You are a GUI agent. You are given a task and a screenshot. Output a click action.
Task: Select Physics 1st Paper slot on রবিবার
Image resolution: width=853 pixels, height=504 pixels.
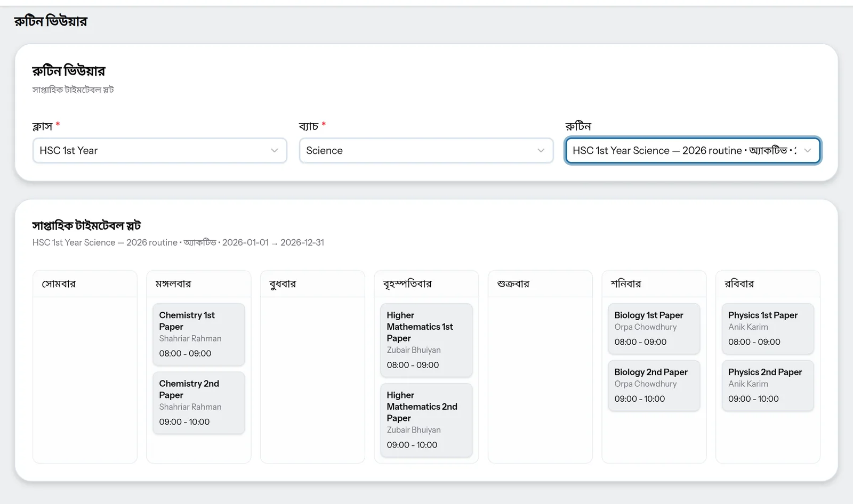click(768, 329)
